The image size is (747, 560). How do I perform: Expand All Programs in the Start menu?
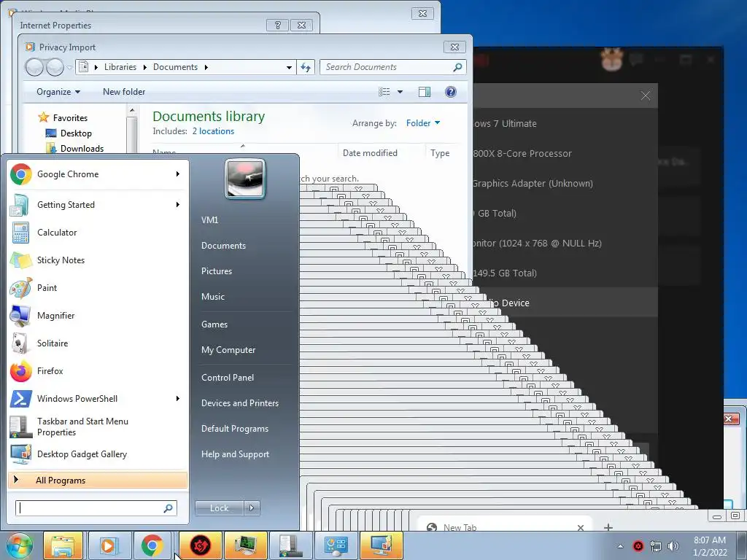coord(98,480)
